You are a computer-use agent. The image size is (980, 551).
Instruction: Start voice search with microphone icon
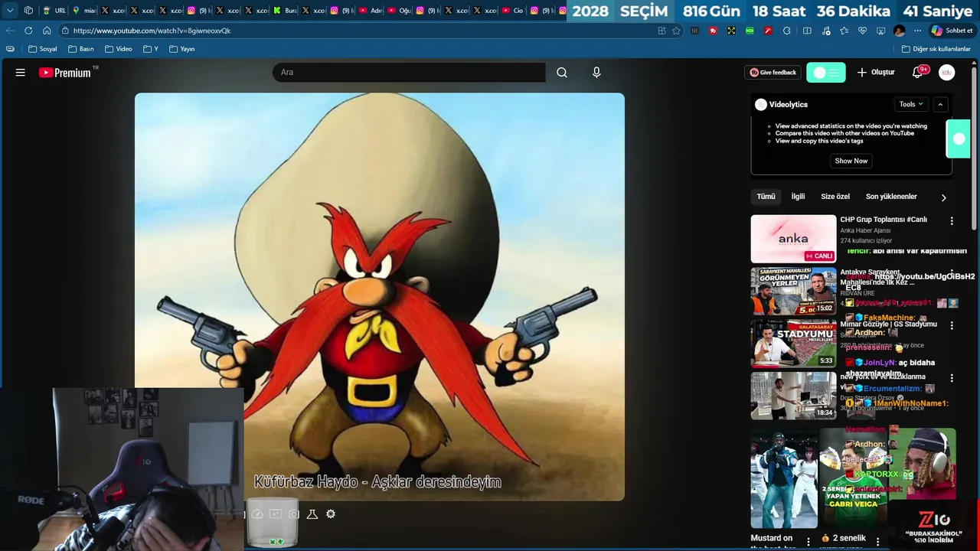[x=596, y=73]
